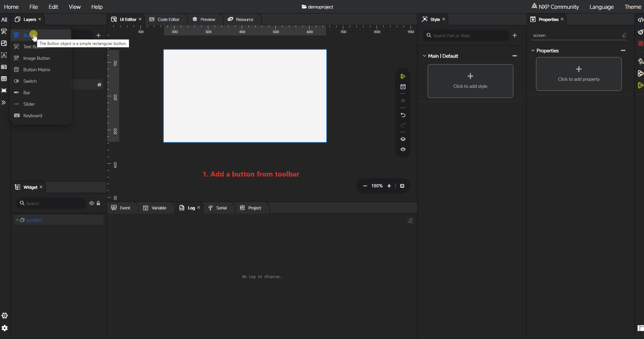Click the plus icon in Layers panel
This screenshot has width=644, height=339.
98,35
